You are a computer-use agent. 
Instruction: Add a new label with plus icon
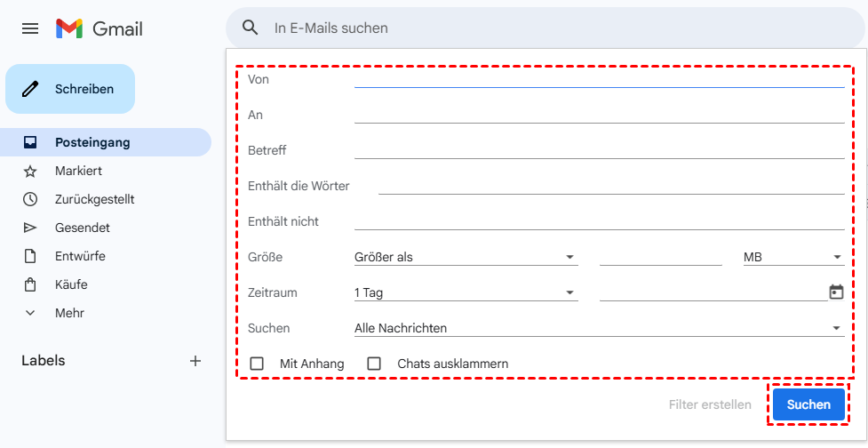tap(195, 361)
